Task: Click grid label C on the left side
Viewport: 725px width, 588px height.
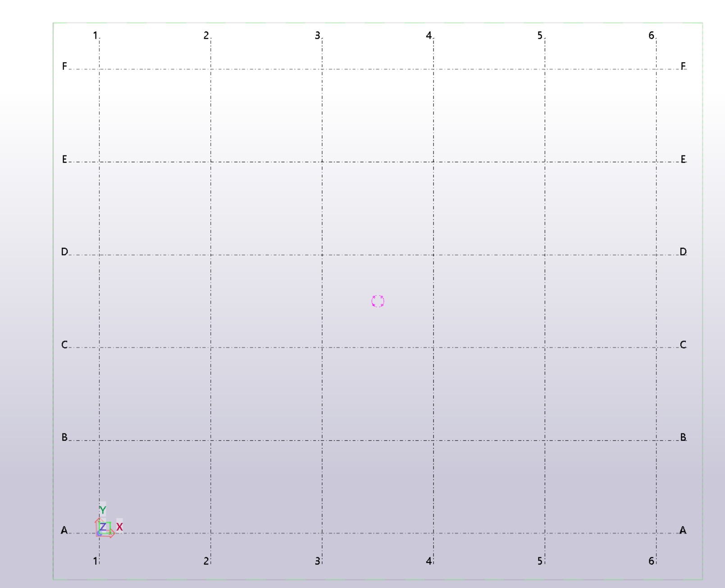Action: click(64, 345)
